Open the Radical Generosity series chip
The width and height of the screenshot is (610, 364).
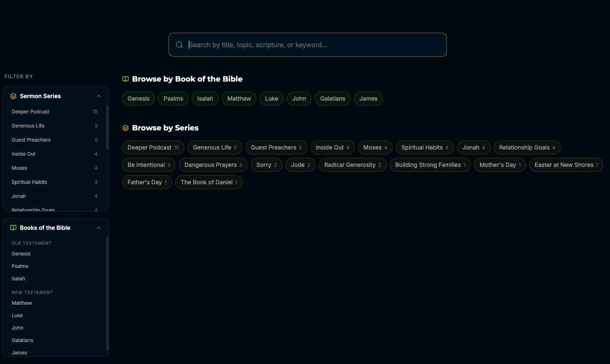click(353, 165)
